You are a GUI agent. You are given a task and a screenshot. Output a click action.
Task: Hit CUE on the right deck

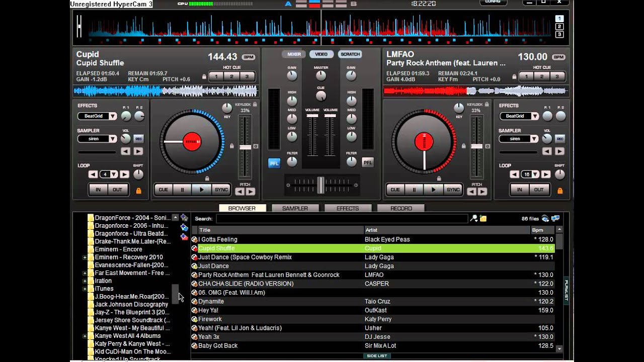pyautogui.click(x=395, y=190)
